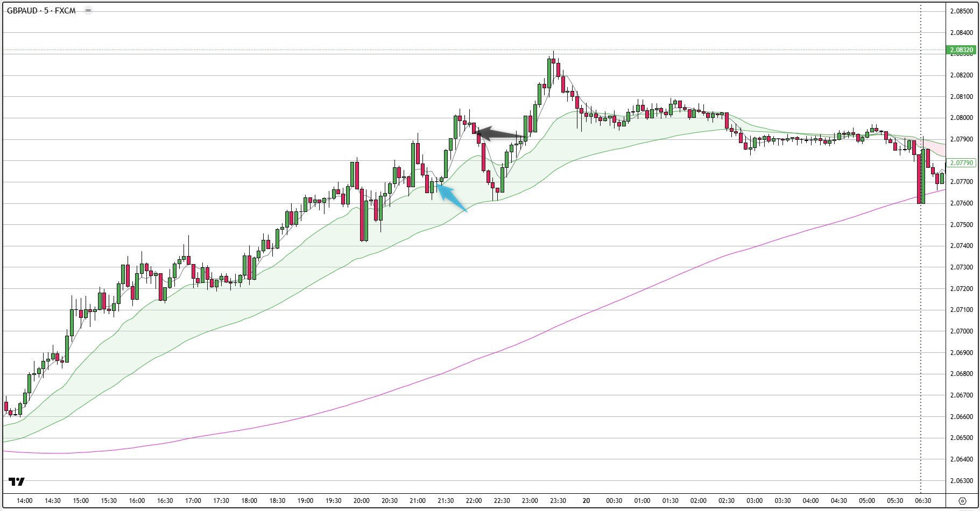Click the 2.07100 price axis label

click(x=961, y=310)
